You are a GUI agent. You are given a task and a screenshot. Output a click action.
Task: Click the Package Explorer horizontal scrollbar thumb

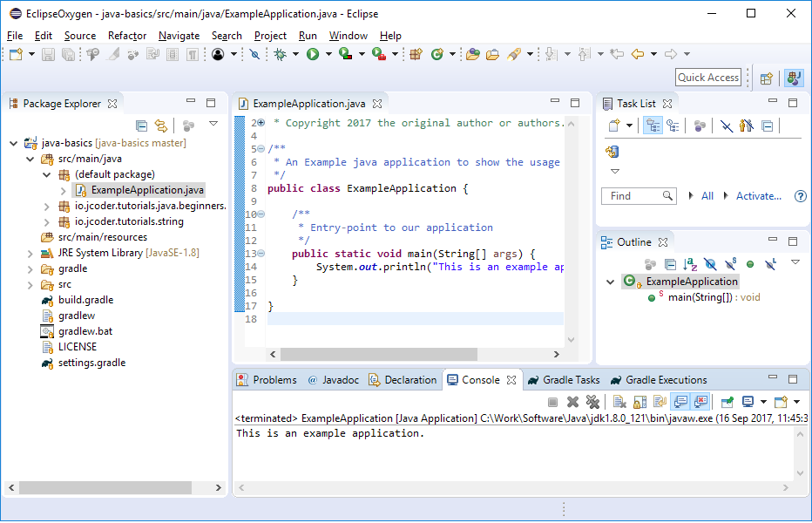click(x=105, y=488)
